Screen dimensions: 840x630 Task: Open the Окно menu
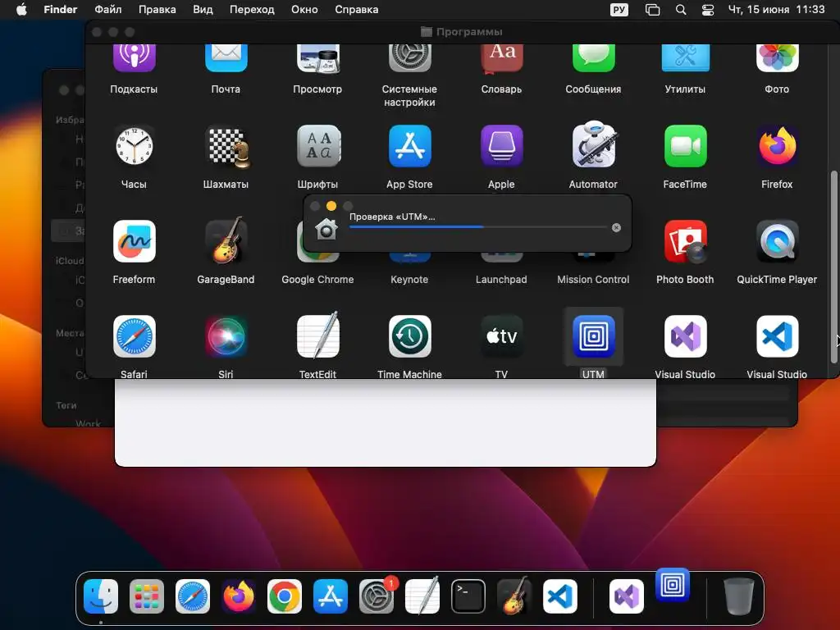point(304,10)
